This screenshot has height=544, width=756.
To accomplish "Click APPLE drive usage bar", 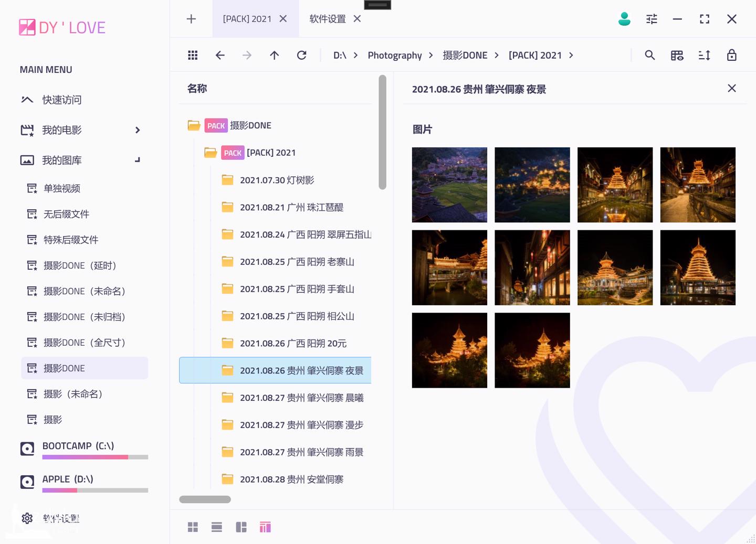I will pyautogui.click(x=95, y=490).
